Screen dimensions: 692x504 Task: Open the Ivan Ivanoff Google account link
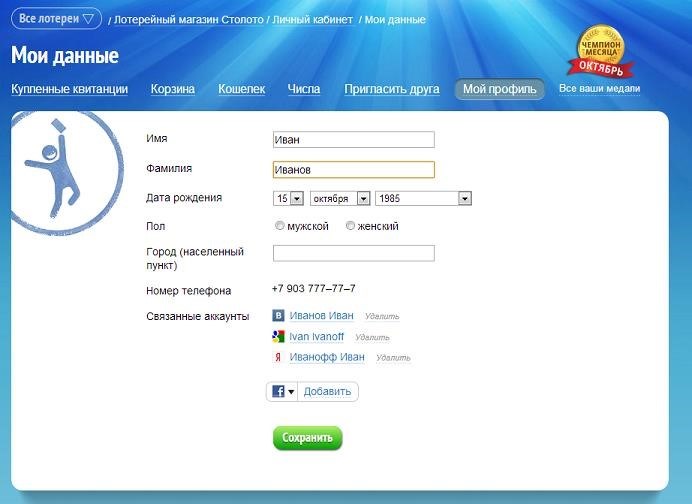point(316,337)
